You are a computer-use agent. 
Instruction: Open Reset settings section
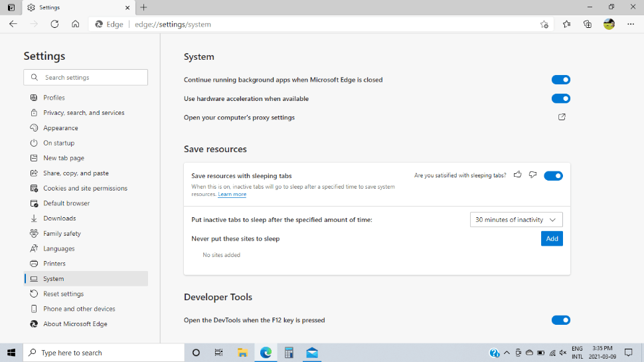tap(86, 294)
